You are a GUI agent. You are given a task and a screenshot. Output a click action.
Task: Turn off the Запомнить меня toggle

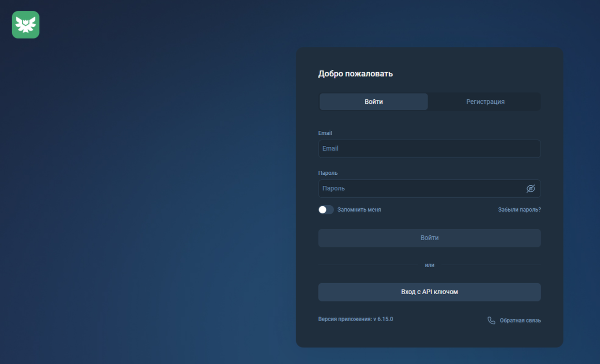(325, 210)
